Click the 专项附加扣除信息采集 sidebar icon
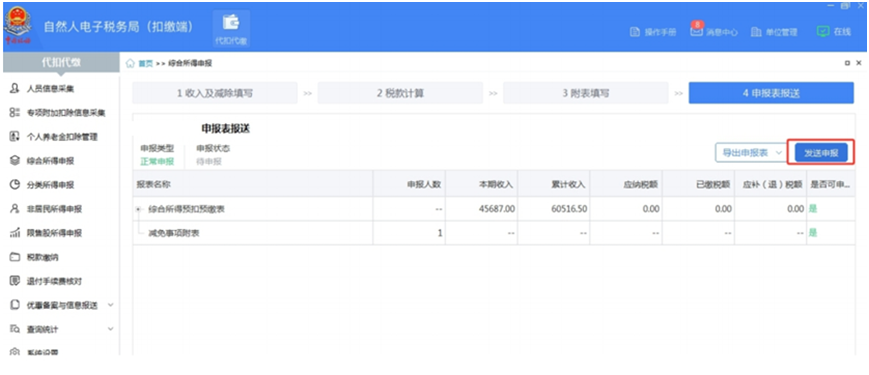 [15, 112]
